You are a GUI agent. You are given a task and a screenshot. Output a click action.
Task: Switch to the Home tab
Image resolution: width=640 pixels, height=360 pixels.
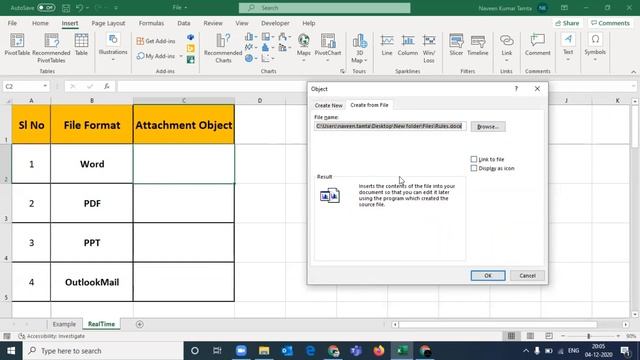[x=40, y=23]
